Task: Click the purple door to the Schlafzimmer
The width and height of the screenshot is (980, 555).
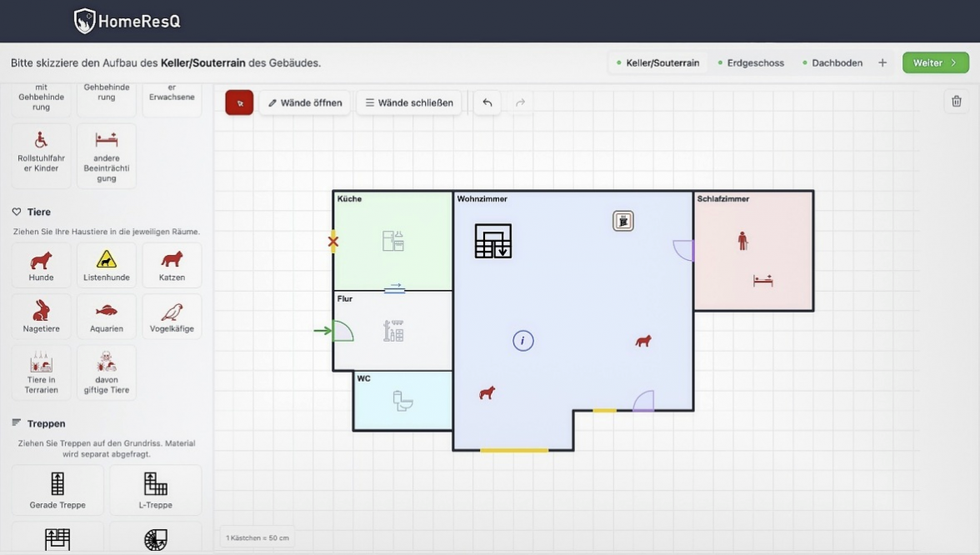Action: click(683, 251)
